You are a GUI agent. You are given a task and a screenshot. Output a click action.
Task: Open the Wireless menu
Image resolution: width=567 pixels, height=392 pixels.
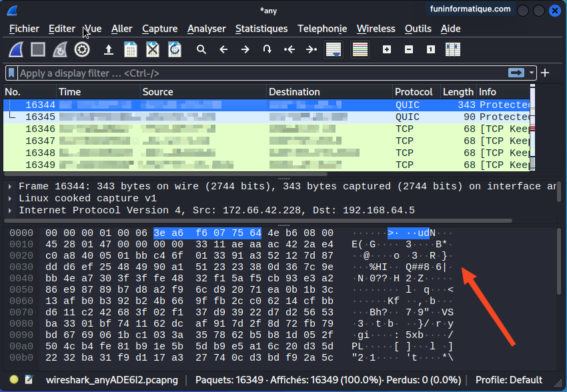click(x=376, y=29)
